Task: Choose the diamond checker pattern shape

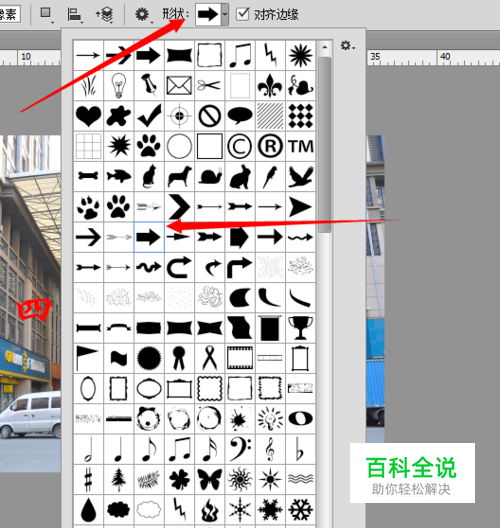Action: [x=300, y=116]
